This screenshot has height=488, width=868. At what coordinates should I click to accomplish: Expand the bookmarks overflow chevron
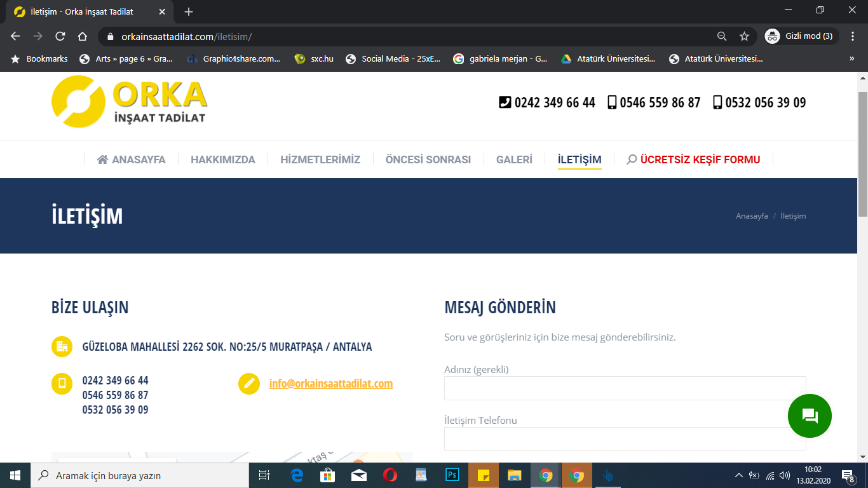coord(852,58)
